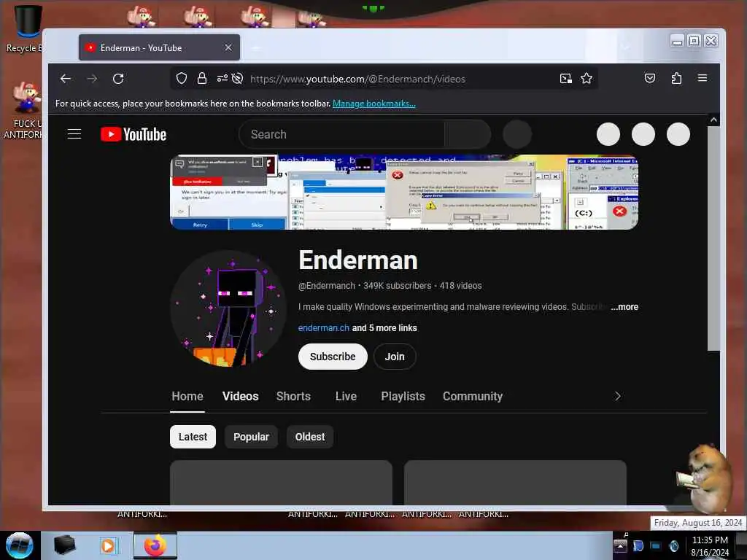Show more channel tabs with right chevron
747x560 pixels.
[617, 396]
